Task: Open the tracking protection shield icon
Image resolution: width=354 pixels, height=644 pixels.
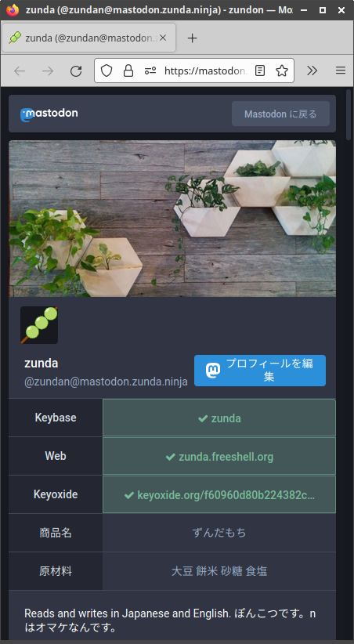Action: [x=107, y=71]
